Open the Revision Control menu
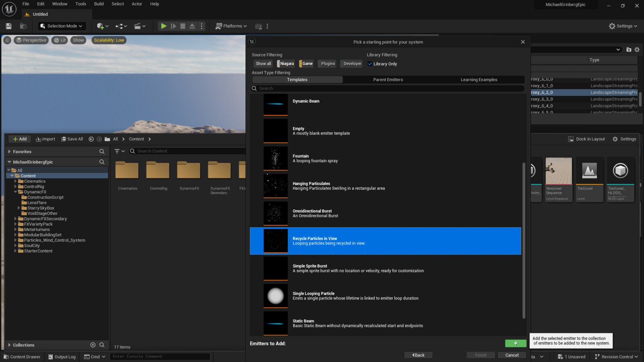 pyautogui.click(x=616, y=357)
